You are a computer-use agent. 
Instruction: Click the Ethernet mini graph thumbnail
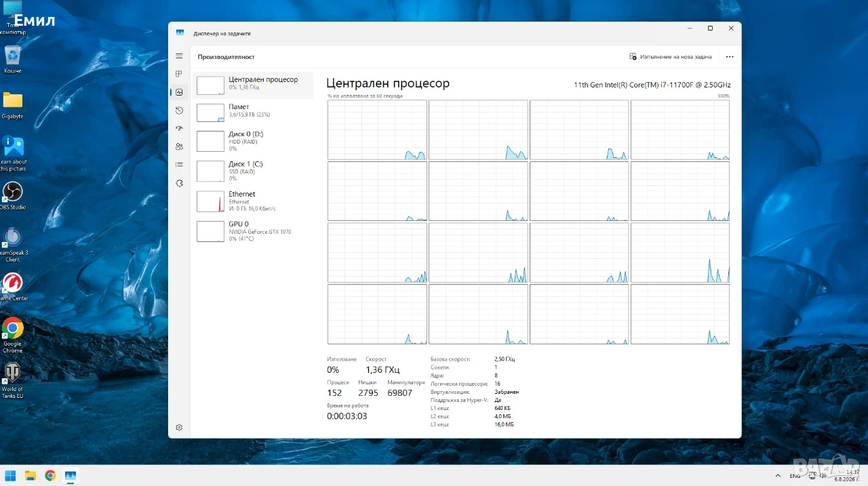pyautogui.click(x=210, y=201)
